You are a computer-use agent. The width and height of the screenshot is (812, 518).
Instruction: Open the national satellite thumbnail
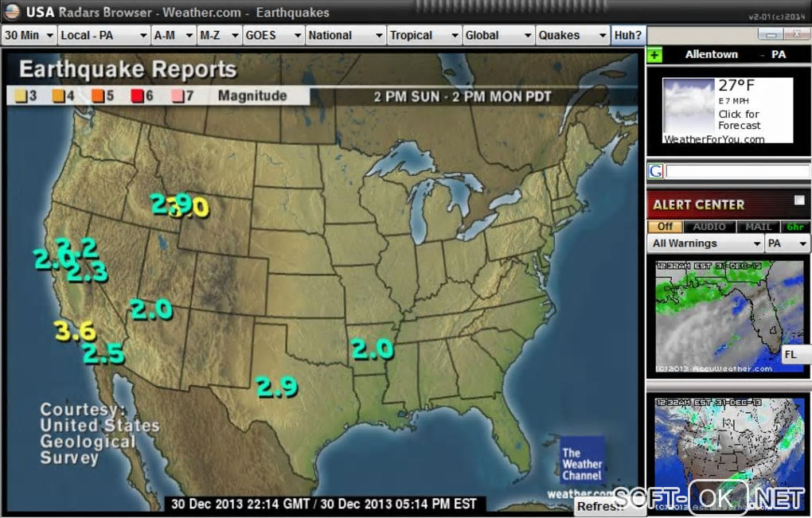[729, 453]
